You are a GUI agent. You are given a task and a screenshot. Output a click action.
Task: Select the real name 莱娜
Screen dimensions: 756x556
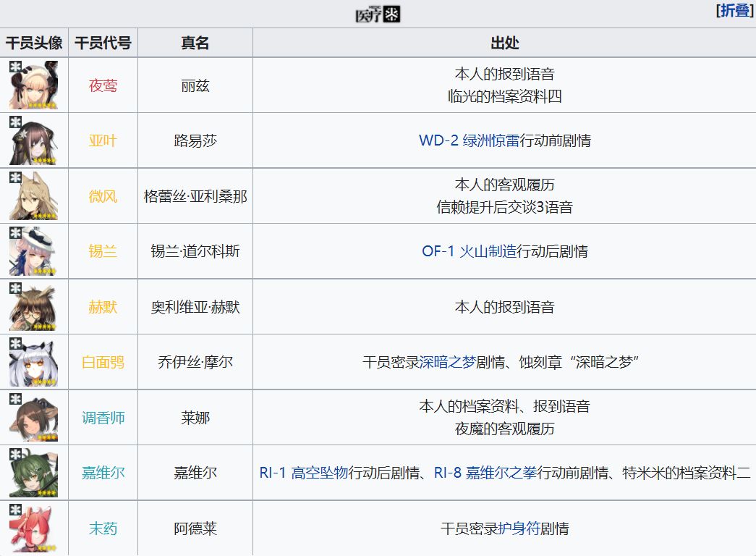pyautogui.click(x=195, y=418)
